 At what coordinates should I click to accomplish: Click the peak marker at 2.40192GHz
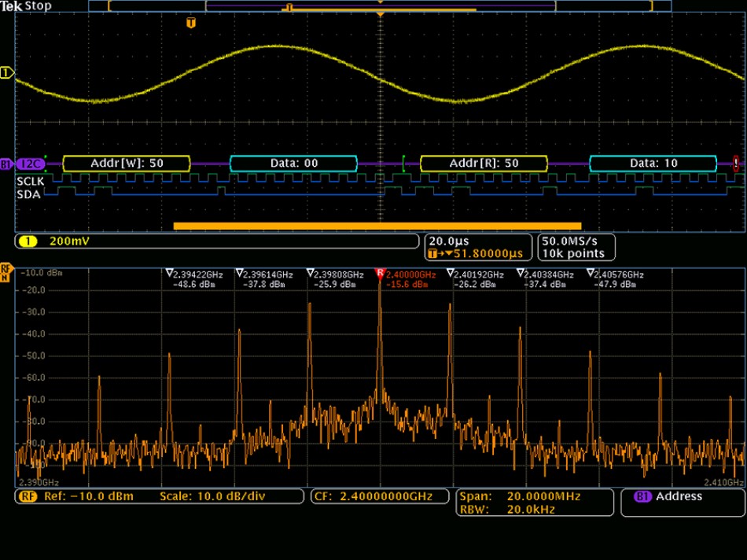451,273
